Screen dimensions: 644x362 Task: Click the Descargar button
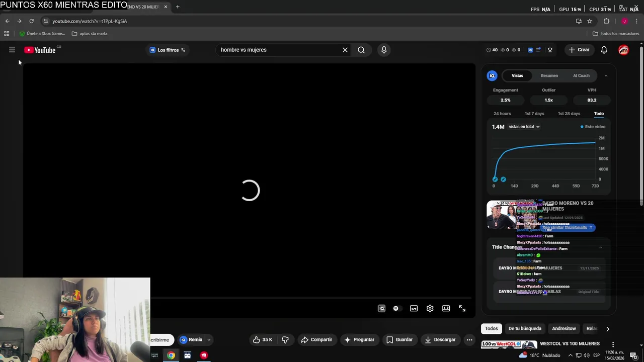440,340
